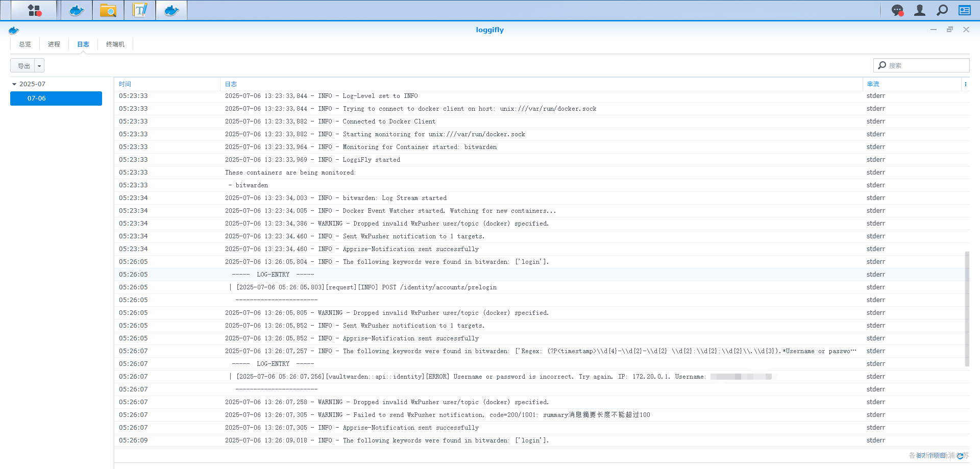Viewport: 980px width, 469px height.
Task: Open the Text Editor taskbar icon
Action: [140, 10]
